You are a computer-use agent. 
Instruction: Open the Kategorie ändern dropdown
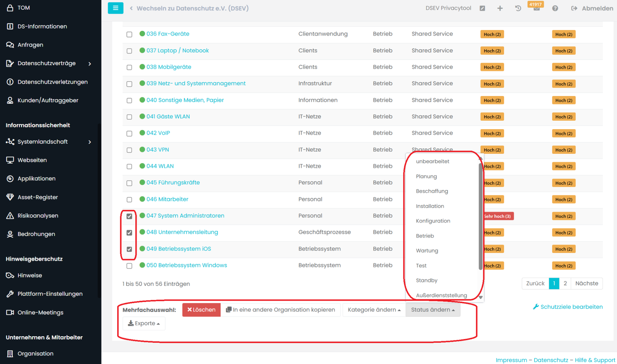374,310
